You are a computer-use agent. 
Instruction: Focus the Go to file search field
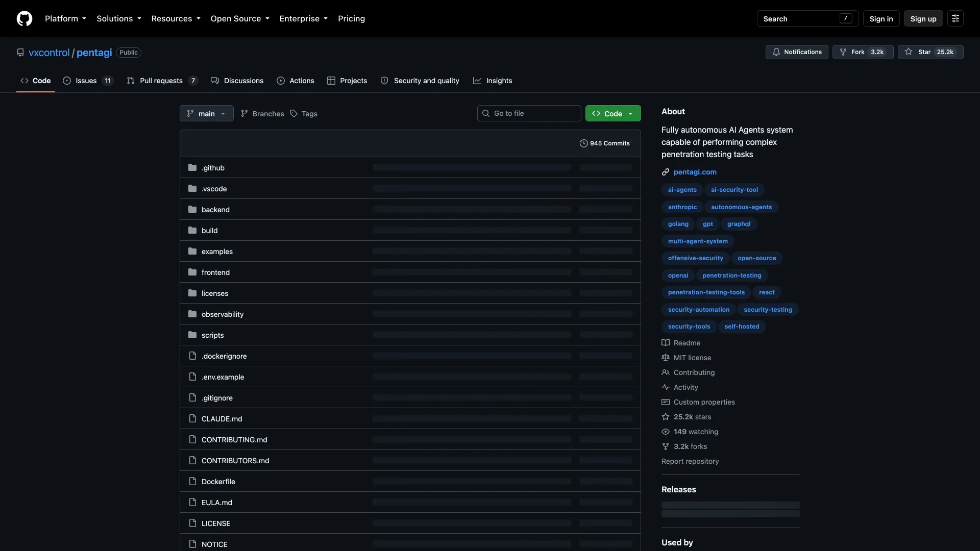point(529,113)
